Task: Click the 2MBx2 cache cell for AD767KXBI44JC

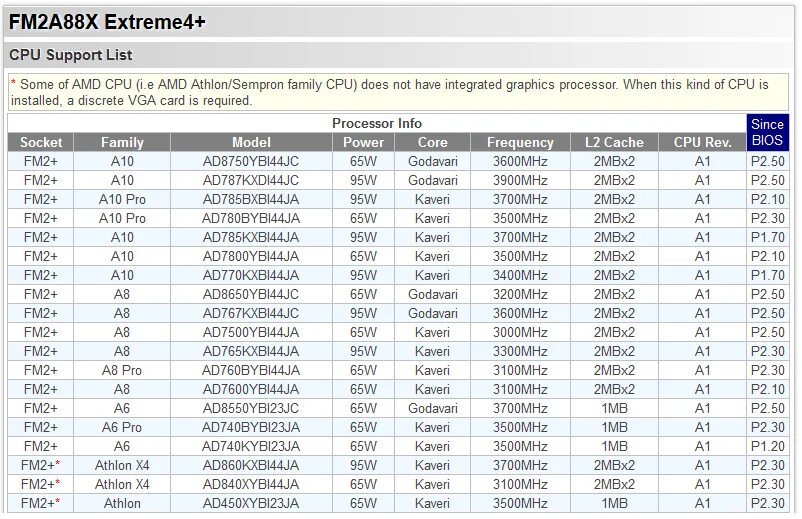Action: pyautogui.click(x=614, y=313)
